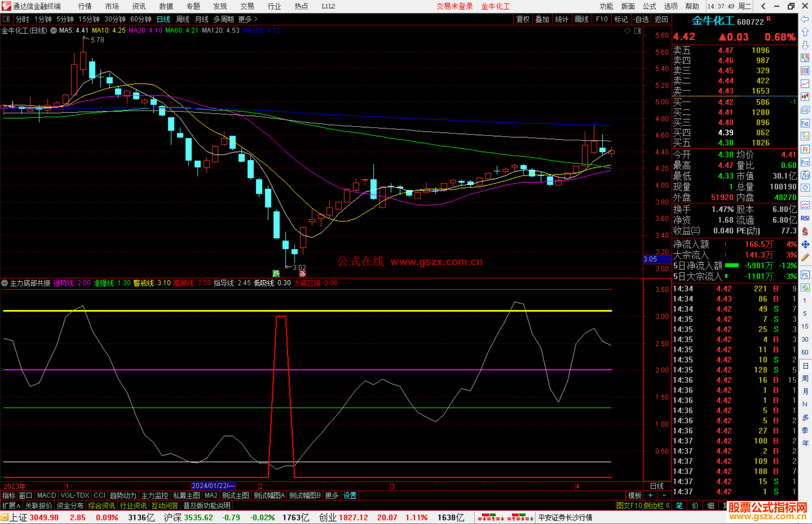812x524 pixels.
Task: Expand the 扩展 panel at bottom left
Action: (x=11, y=506)
